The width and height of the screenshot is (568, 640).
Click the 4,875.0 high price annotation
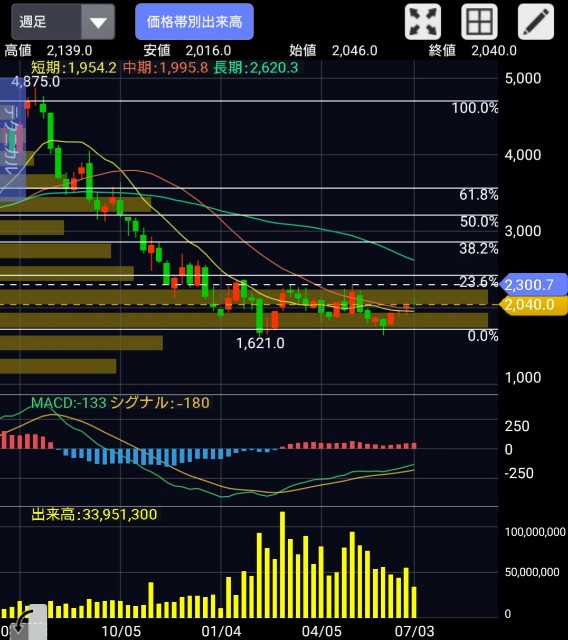(x=36, y=82)
